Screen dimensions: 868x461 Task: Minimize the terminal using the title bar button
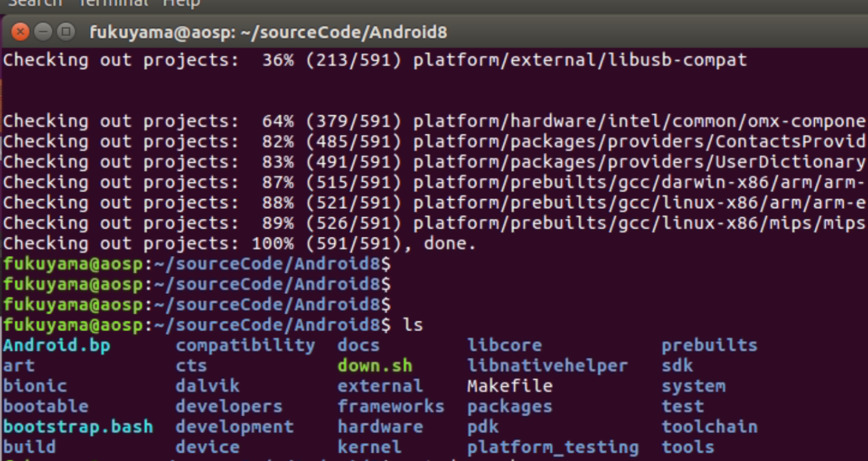pos(43,32)
